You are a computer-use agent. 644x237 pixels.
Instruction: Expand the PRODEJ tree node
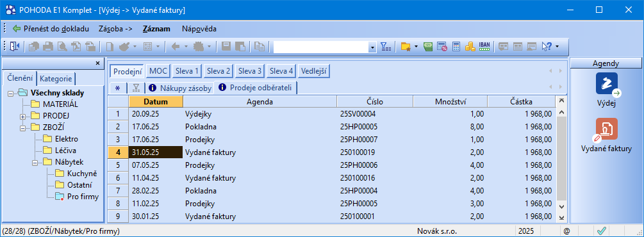pos(22,116)
